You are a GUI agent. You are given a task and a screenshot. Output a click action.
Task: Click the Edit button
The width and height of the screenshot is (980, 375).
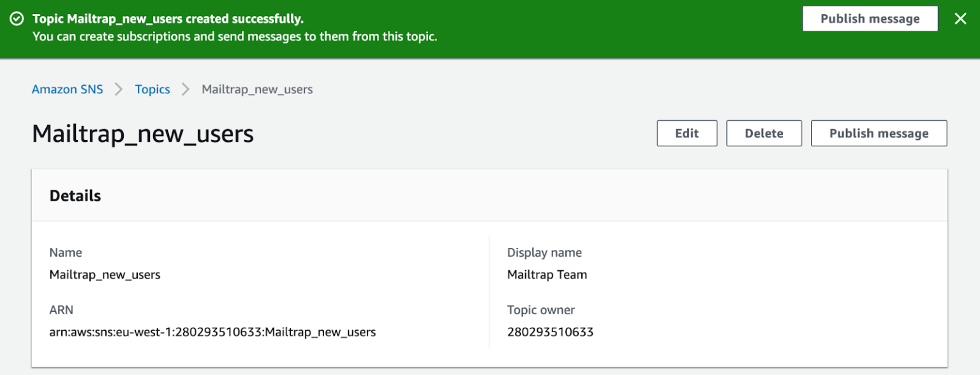click(x=687, y=133)
